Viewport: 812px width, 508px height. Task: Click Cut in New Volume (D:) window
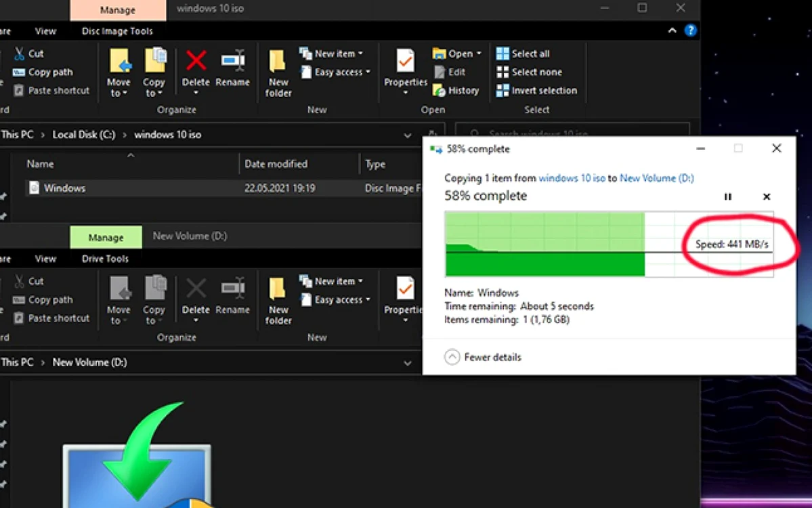coord(30,281)
